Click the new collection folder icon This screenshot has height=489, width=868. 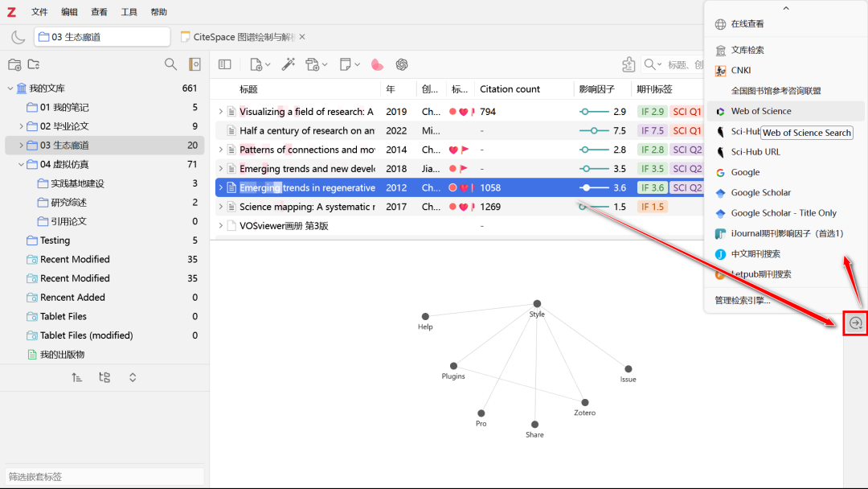click(14, 64)
